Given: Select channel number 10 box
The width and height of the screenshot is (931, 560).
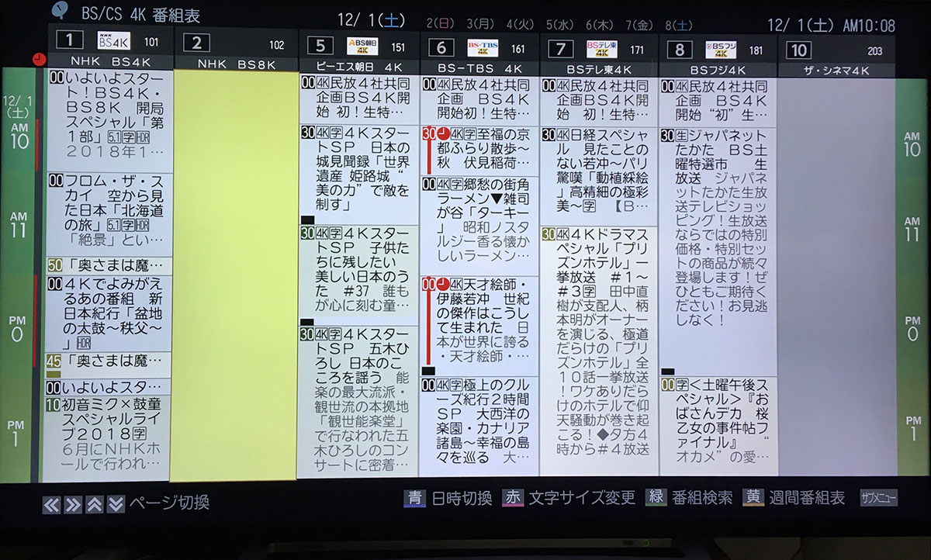Looking at the screenshot, I should pos(798,51).
